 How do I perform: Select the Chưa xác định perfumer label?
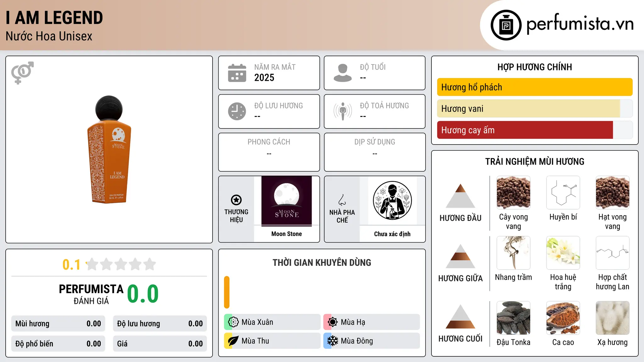[392, 234]
